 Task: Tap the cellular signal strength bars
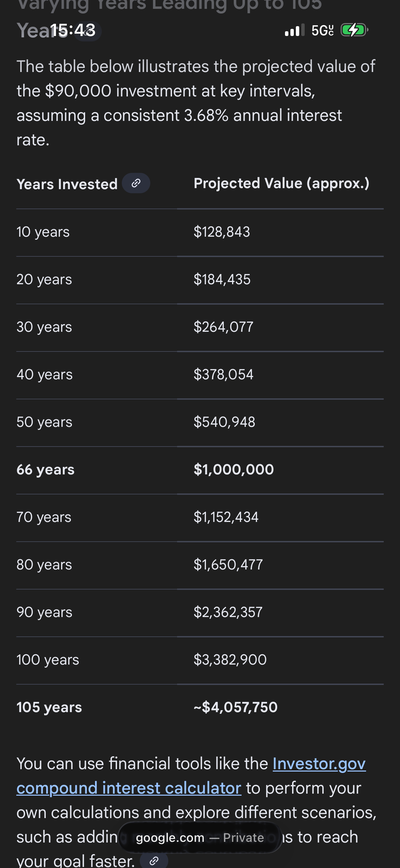tap(294, 30)
